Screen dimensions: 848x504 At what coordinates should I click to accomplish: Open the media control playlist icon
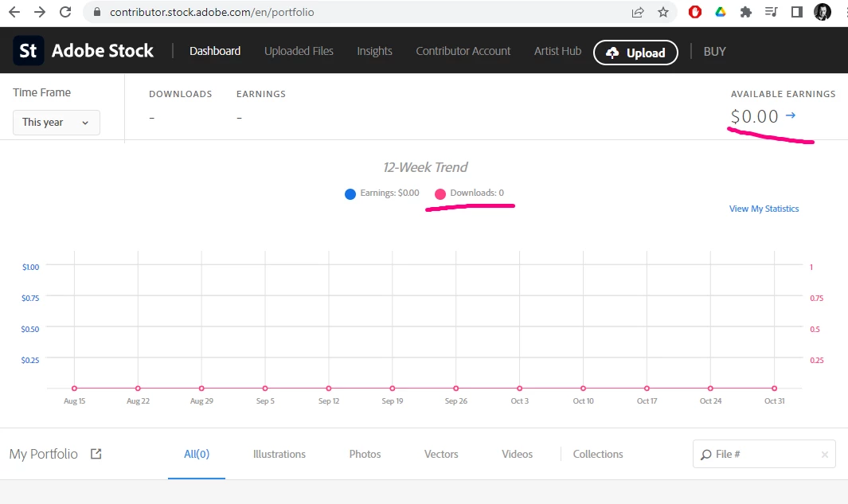[772, 12]
